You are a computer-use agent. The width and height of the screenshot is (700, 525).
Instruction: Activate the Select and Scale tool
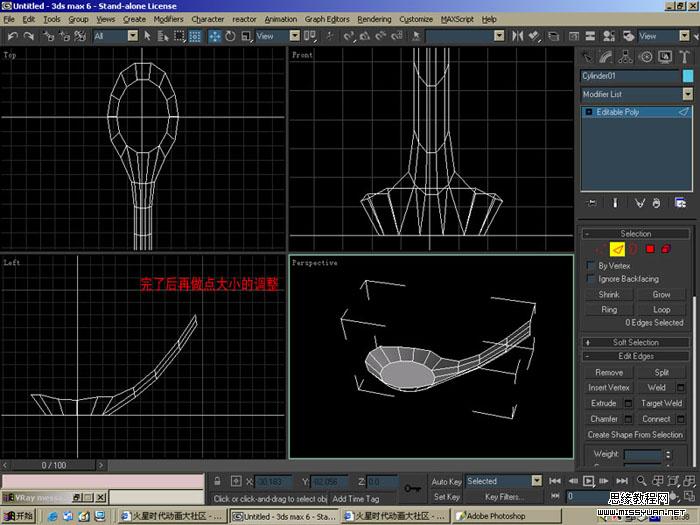point(246,36)
